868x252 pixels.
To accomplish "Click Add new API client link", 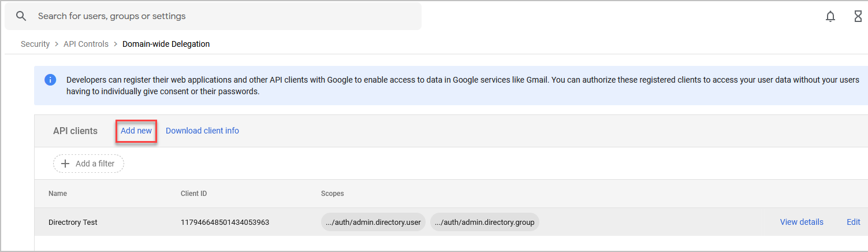I will pos(136,131).
